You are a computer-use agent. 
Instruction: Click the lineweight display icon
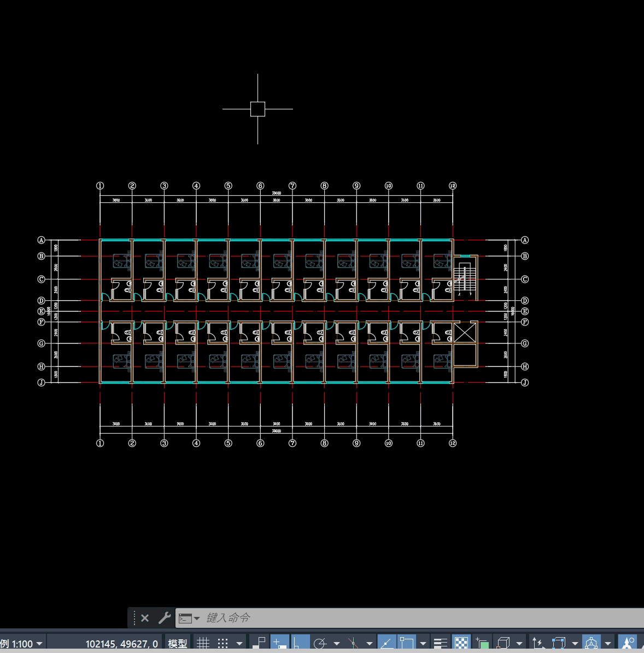[x=440, y=643]
